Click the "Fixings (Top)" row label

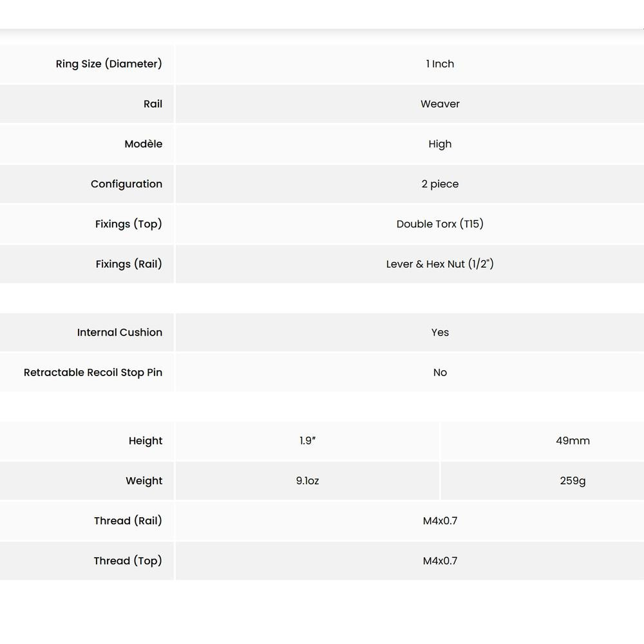coord(129,223)
